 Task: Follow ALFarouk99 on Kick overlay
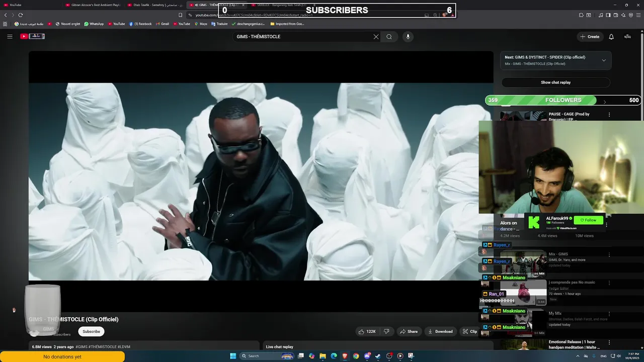coord(588,220)
